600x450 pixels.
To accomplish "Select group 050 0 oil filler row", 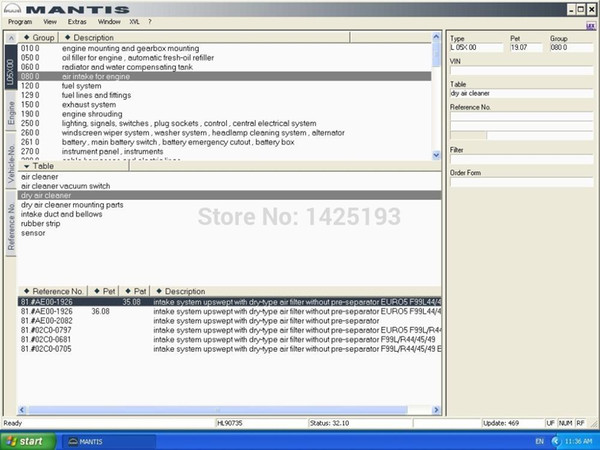I will click(225, 58).
